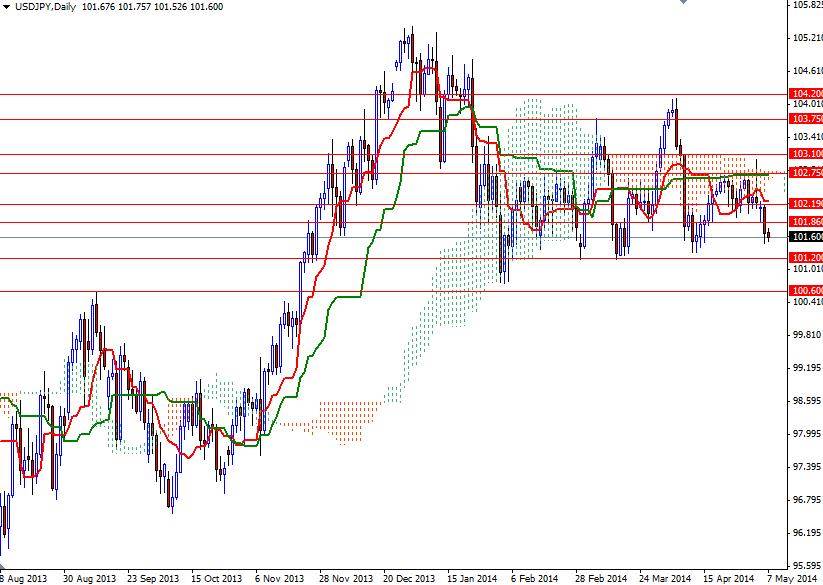Select the 104.200 resistance level tag
Viewport: 823px width, 585px height.
(806, 93)
